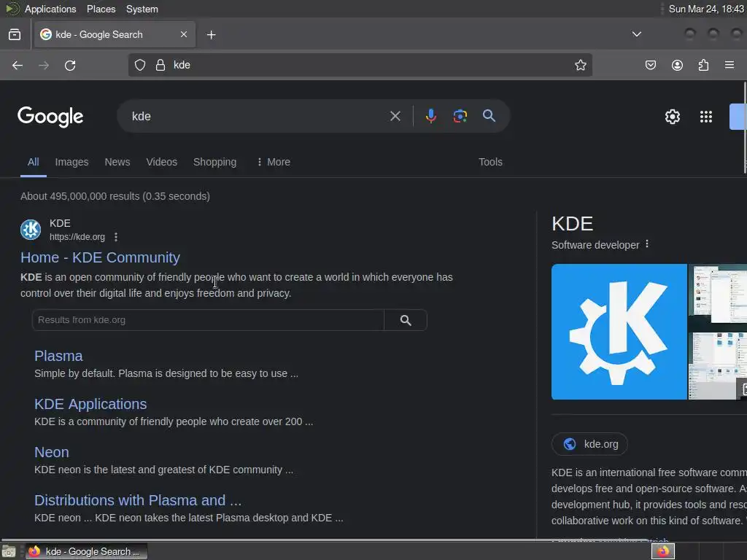Image resolution: width=747 pixels, height=560 pixels.
Task: Close the kde - Google Search tab
Action: (x=184, y=34)
